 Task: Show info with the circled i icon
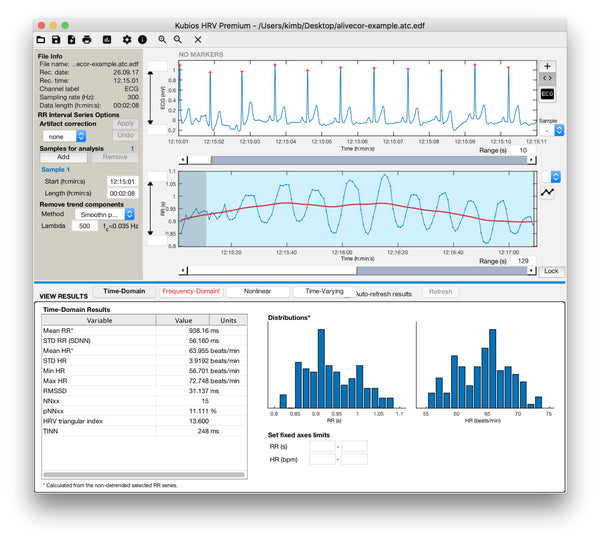[x=142, y=39]
